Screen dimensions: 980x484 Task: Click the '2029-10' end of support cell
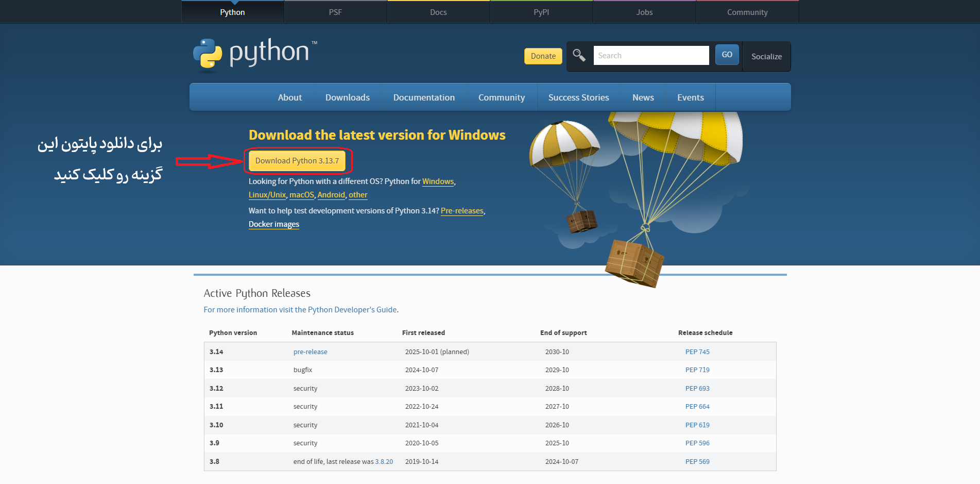pos(557,370)
